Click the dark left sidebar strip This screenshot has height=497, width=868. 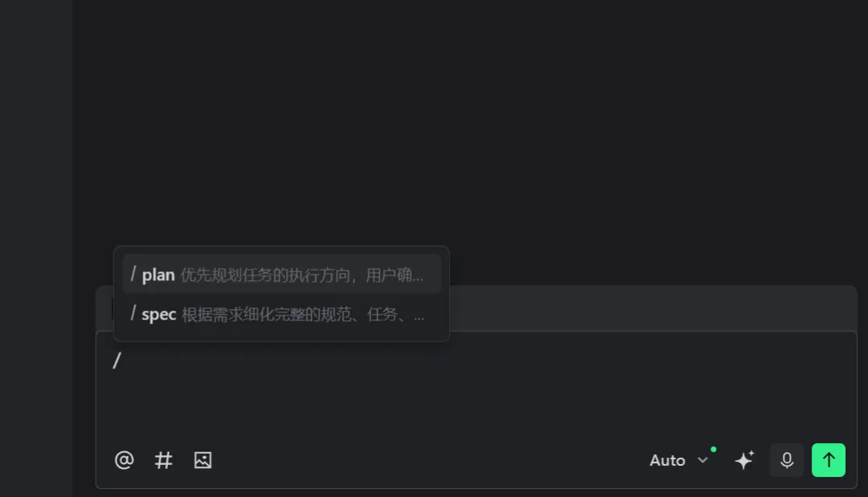point(36,249)
